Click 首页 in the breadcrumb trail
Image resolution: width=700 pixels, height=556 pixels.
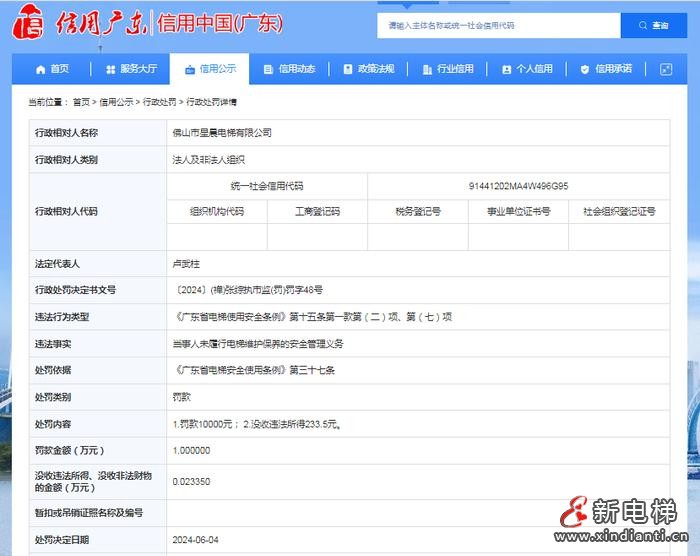(x=81, y=102)
